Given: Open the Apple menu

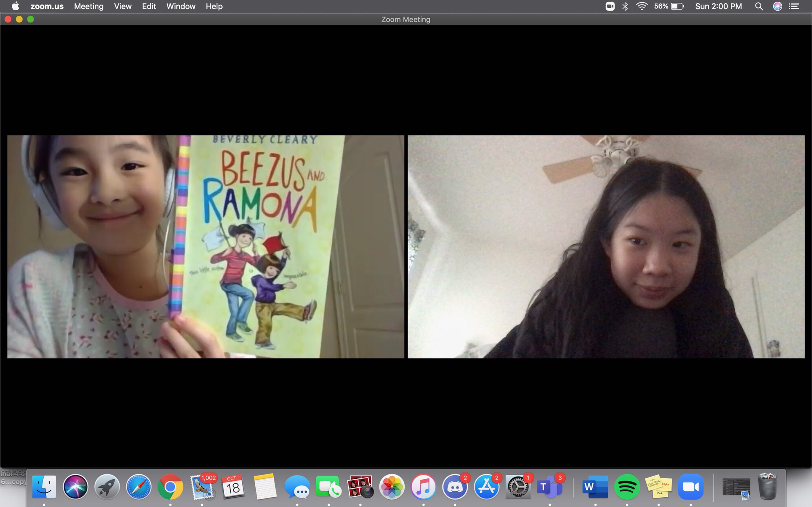Looking at the screenshot, I should (x=15, y=6).
